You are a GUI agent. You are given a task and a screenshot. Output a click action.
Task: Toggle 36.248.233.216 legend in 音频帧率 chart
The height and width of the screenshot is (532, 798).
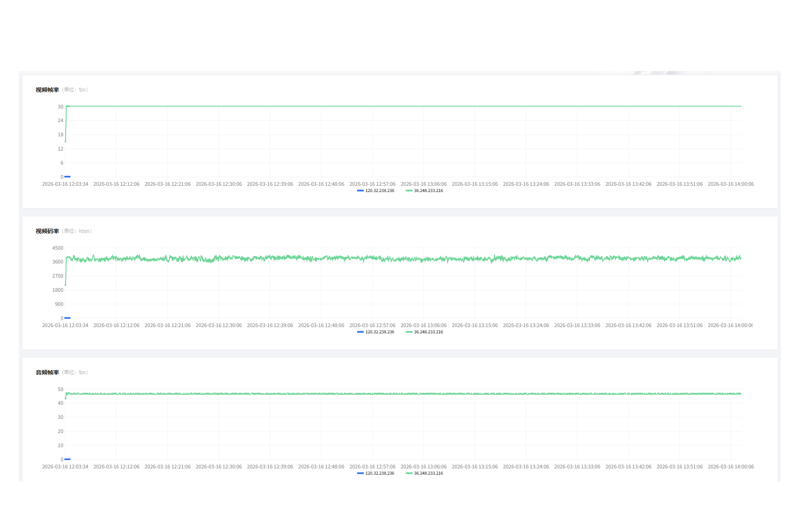pos(425,473)
